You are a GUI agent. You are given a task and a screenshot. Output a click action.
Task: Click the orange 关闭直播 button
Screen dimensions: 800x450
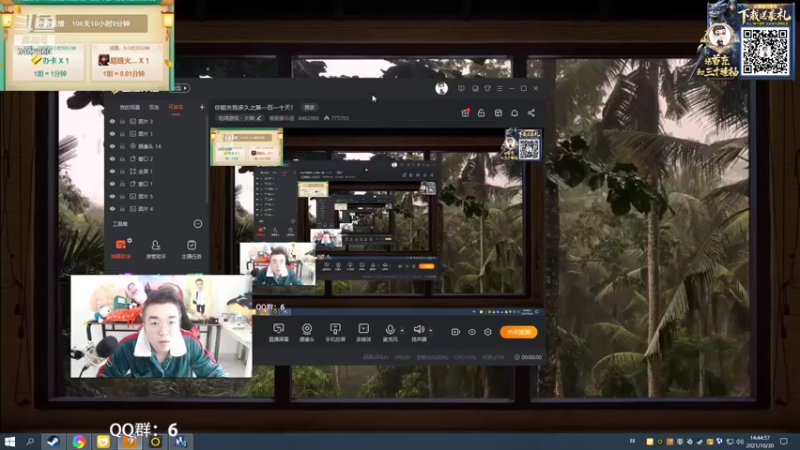pyautogui.click(x=518, y=332)
